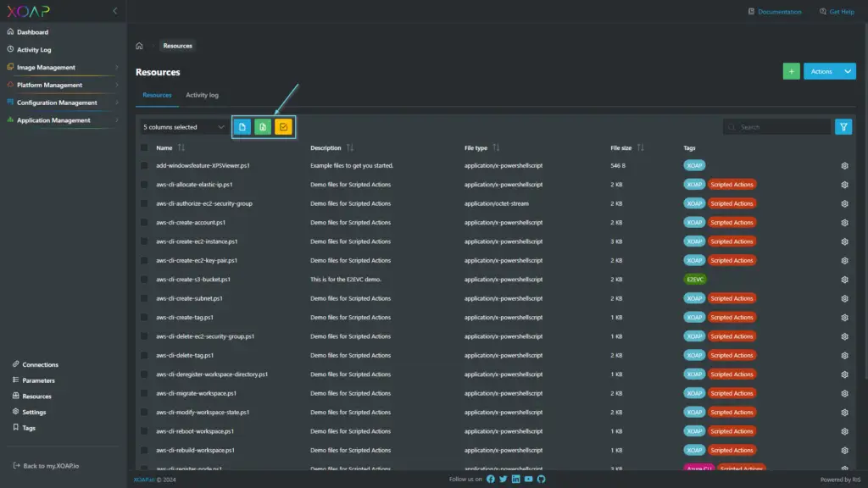This screenshot has height=488, width=868.
Task: Check the aws-cli-reboot-workspace.ps1 row checkbox
Action: pyautogui.click(x=144, y=431)
